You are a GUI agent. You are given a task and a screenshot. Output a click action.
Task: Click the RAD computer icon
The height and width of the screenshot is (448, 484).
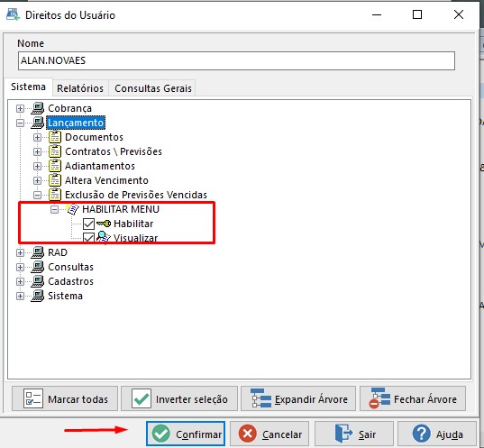click(x=37, y=252)
